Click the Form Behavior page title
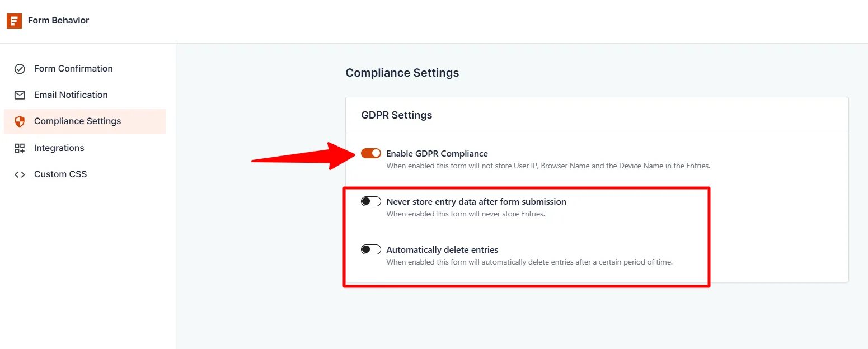The width and height of the screenshot is (868, 349). [x=58, y=20]
